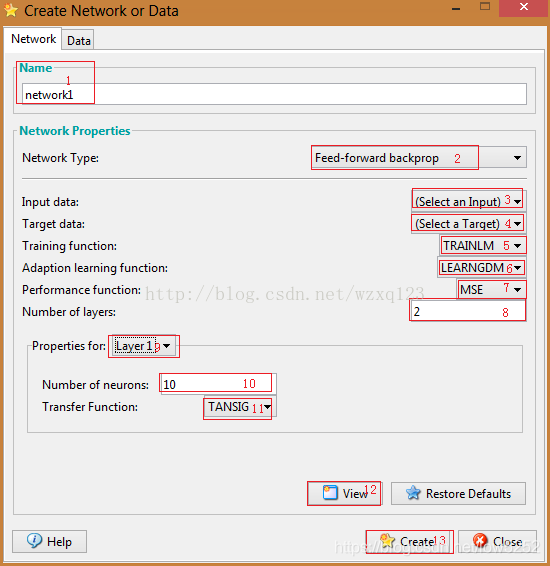Open the MSE performance function dropdown
The height and width of the screenshot is (566, 550).
(x=491, y=289)
